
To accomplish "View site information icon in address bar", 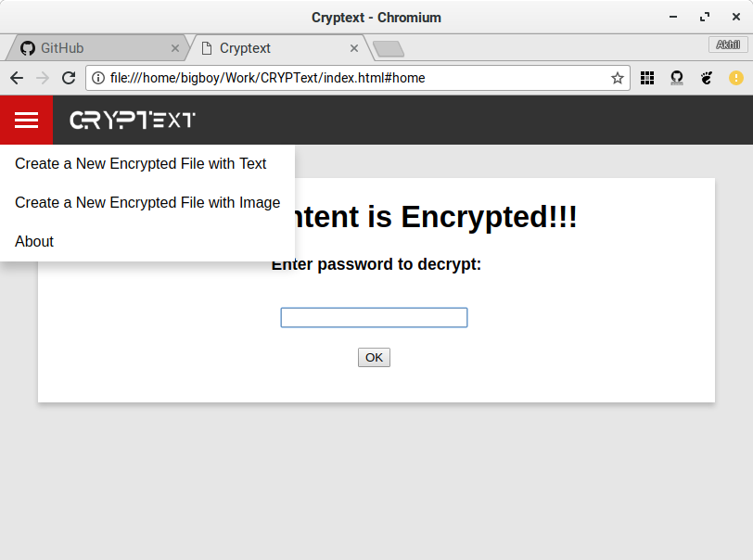I will click(98, 78).
